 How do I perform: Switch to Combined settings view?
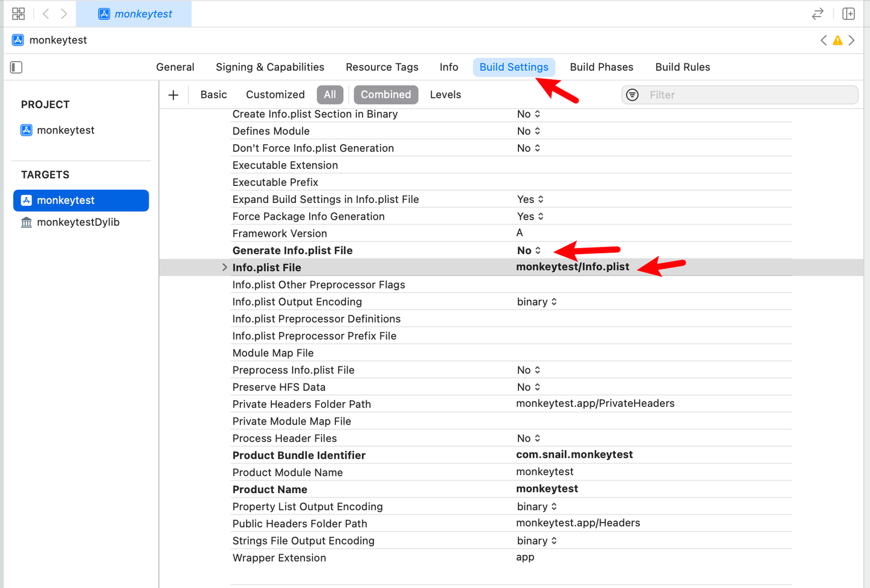coord(385,95)
